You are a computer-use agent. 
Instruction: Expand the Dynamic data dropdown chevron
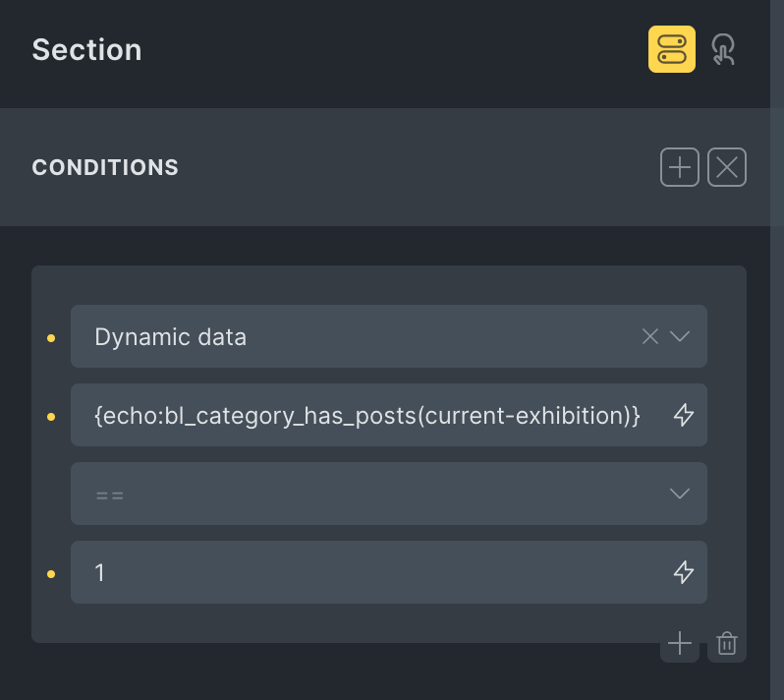(680, 336)
